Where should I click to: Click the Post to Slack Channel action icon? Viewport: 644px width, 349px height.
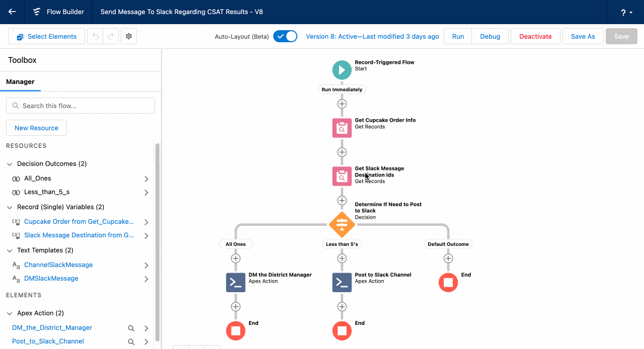[342, 282]
